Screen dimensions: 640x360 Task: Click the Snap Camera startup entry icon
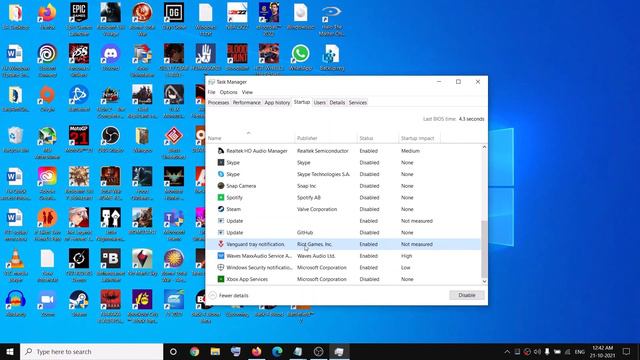(x=221, y=186)
